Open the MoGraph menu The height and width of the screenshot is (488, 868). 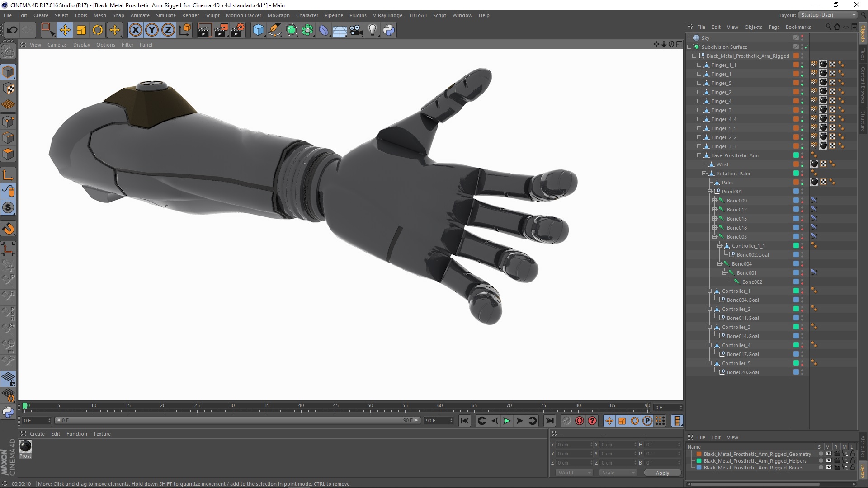coord(278,15)
